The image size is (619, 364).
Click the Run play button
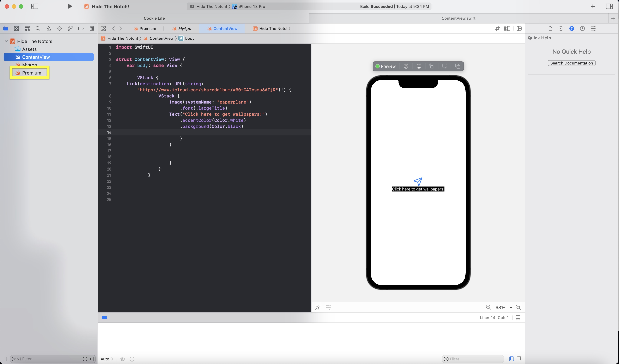pyautogui.click(x=70, y=6)
